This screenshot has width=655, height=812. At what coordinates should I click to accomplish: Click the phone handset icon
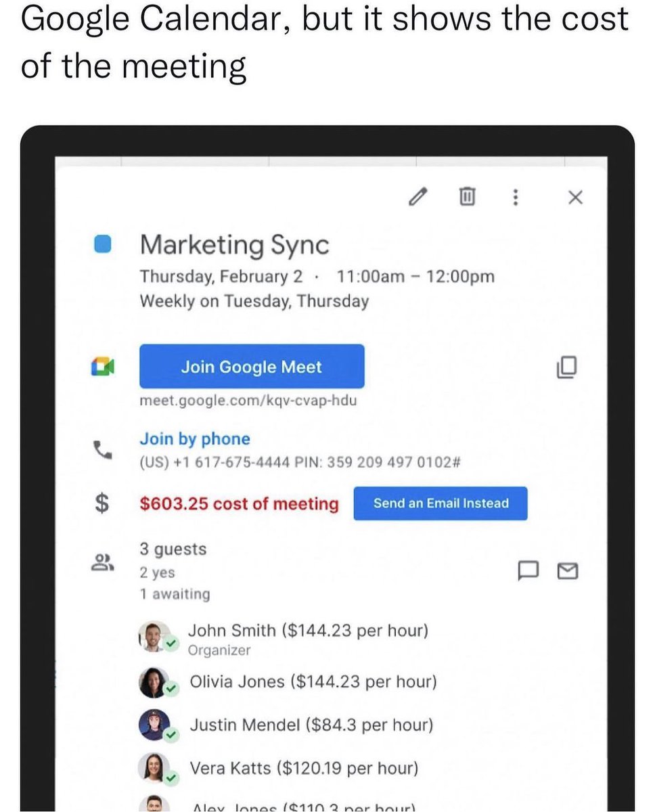click(103, 450)
